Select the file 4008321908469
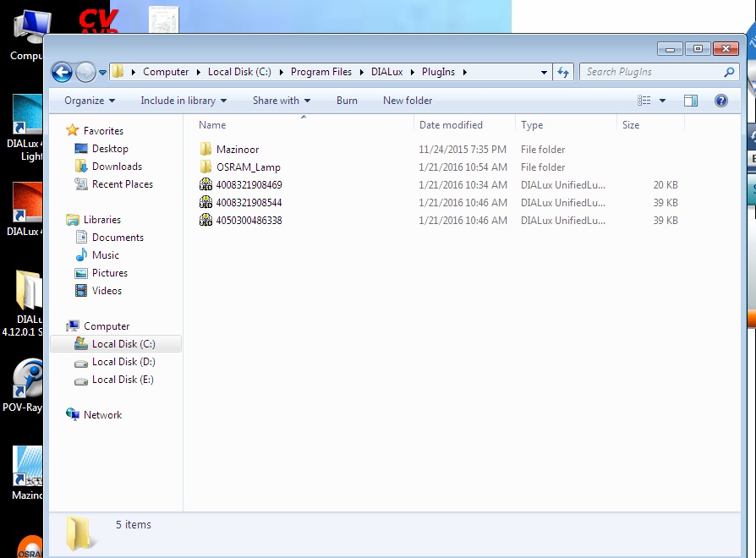Screen dimensions: 756x558 [x=249, y=185]
